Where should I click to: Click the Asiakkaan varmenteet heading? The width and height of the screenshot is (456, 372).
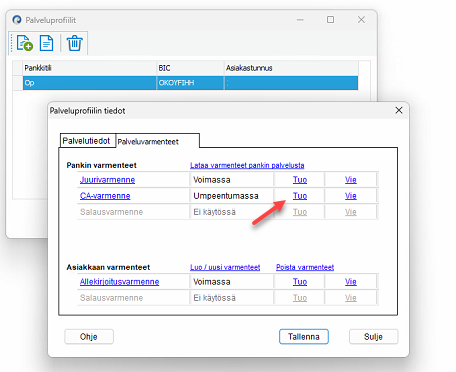108,267
